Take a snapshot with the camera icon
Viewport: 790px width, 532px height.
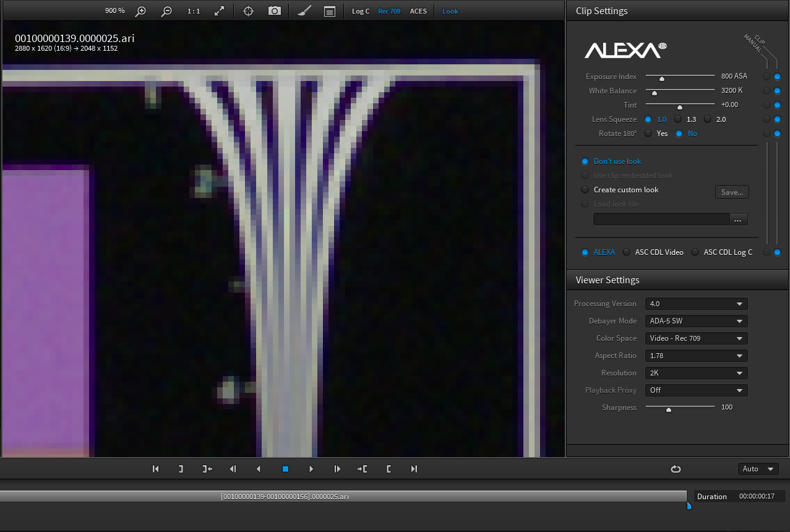click(274, 11)
